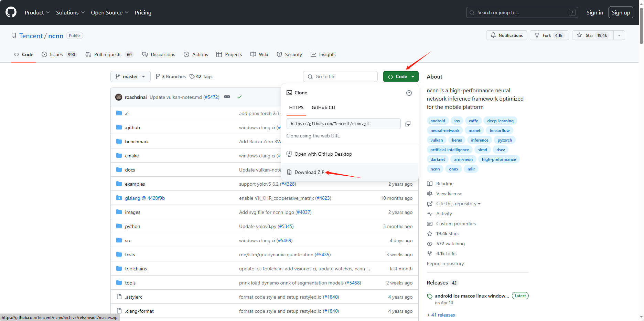
Task: Open the Pricing link
Action: coord(143,12)
